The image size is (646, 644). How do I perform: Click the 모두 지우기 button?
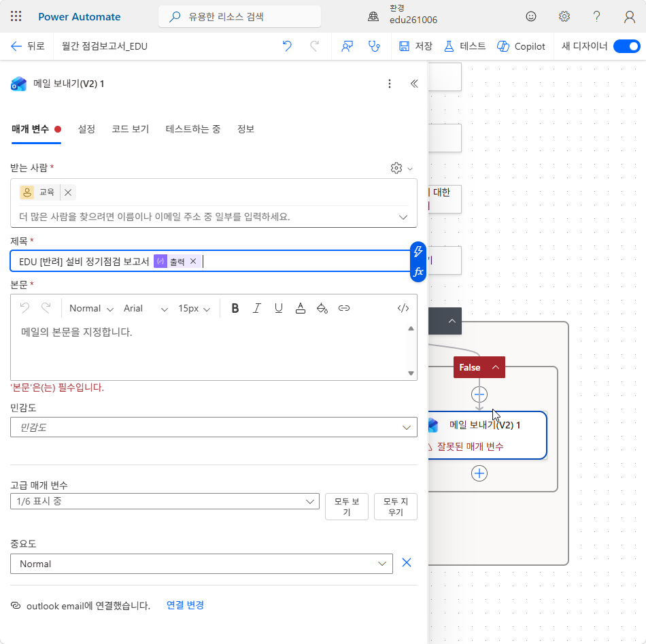[396, 507]
